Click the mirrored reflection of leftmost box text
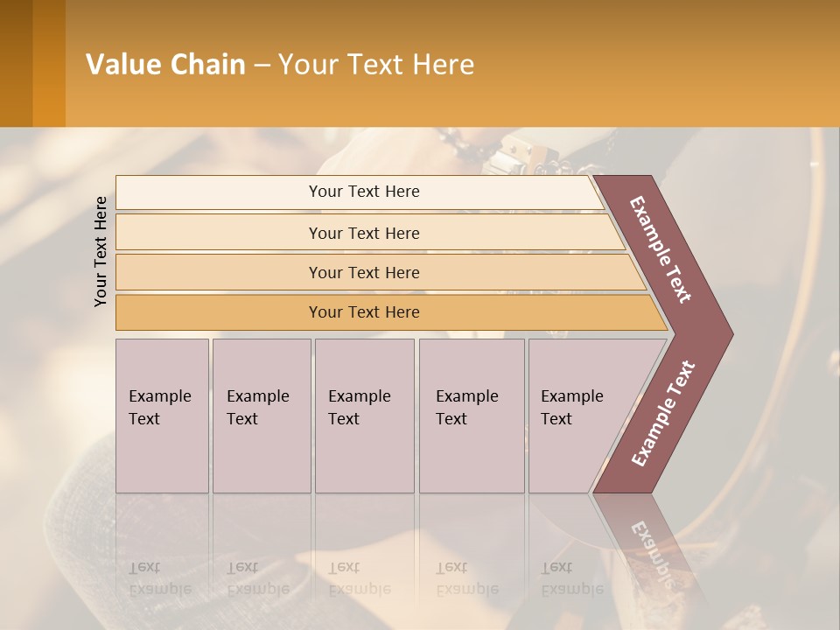Viewport: 840px width, 630px height. pos(159,577)
